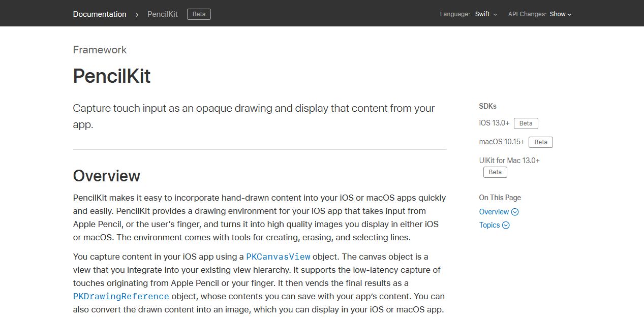Select PencilKit in the top breadcrumb
Screen dimensions: 644x318
point(163,14)
